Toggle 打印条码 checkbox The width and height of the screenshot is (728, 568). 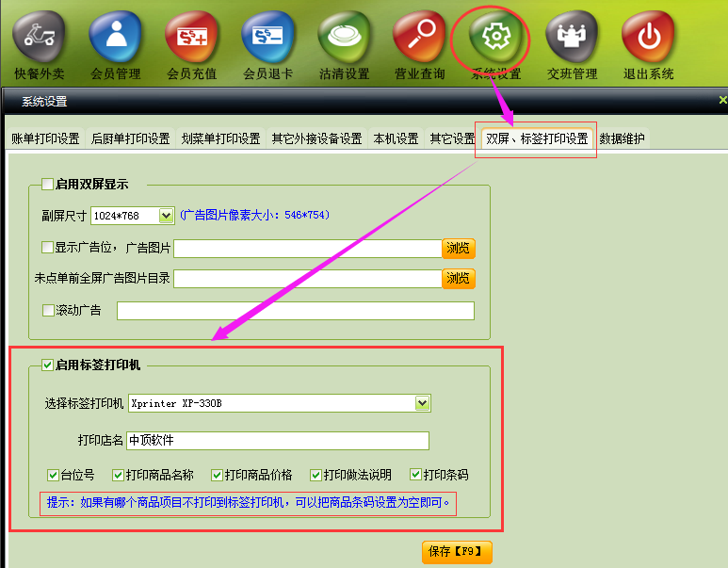point(415,475)
